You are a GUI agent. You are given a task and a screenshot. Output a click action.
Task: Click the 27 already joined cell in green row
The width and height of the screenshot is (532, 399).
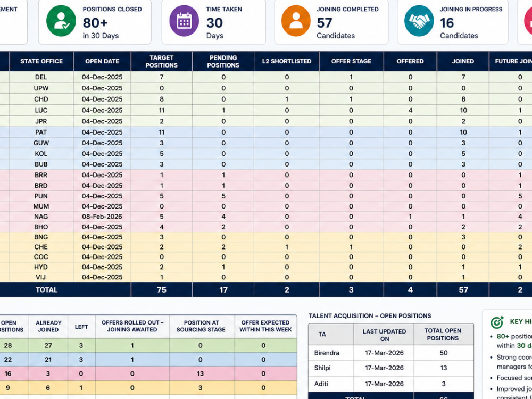[48, 346]
